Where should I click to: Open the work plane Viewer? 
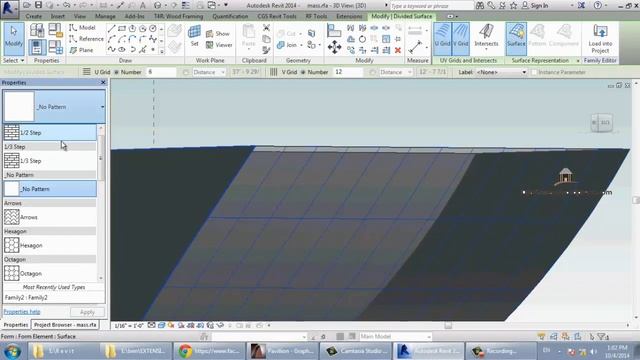(219, 45)
